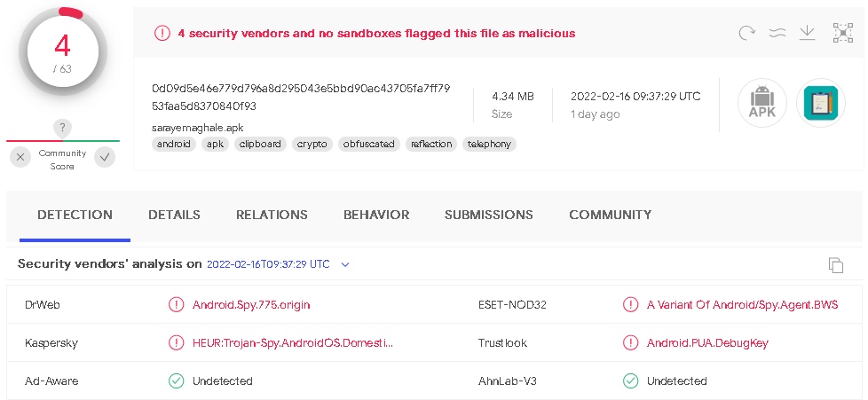Download the file using the download icon

pyautogui.click(x=807, y=33)
